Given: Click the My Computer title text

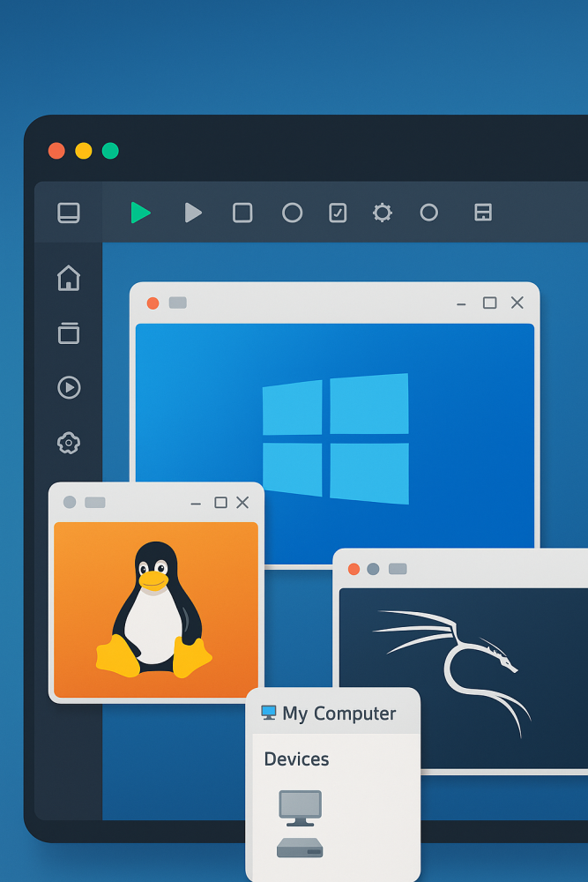Looking at the screenshot, I should (x=339, y=714).
